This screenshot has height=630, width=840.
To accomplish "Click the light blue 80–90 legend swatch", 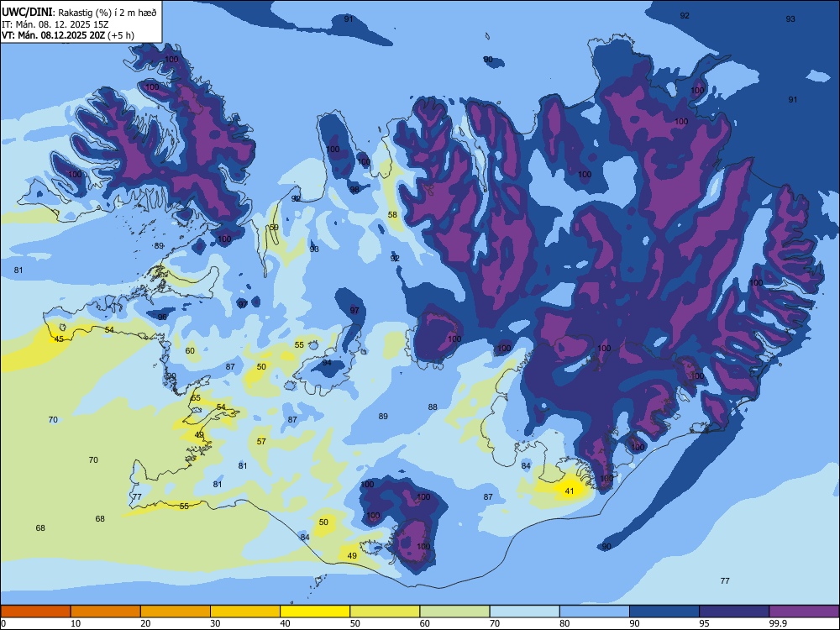I will click(x=595, y=612).
